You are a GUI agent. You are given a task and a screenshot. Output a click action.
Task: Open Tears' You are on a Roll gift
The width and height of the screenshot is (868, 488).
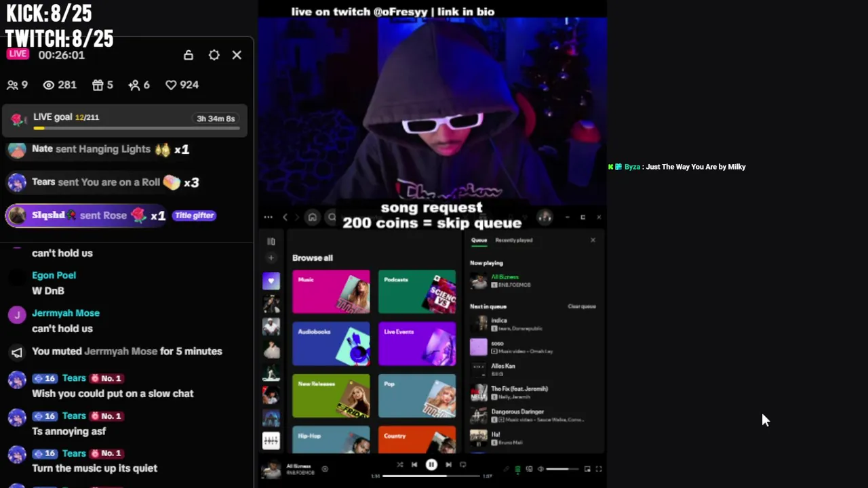tap(104, 182)
